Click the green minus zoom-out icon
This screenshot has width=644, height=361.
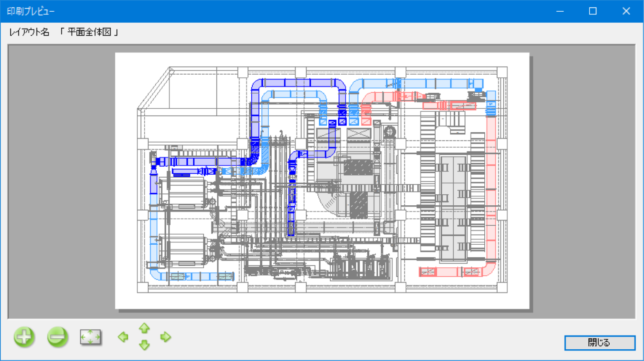point(57,337)
